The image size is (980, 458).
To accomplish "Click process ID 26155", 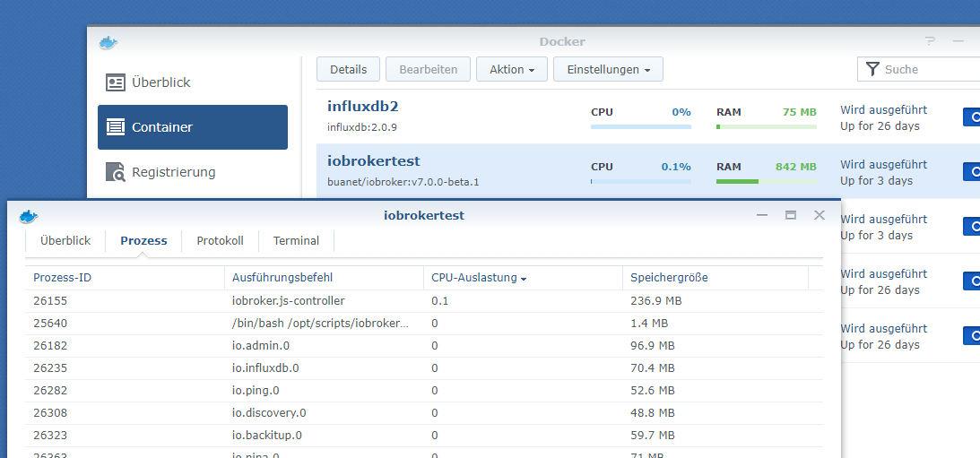I will tap(50, 301).
